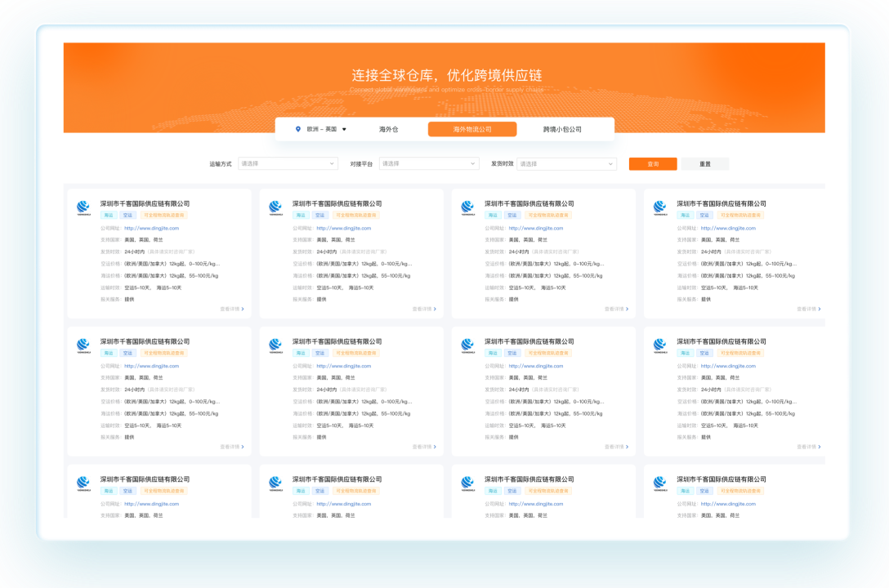Click the company logo in the second bottom-row card
Image resolution: width=889 pixels, height=588 pixels.
point(275,483)
